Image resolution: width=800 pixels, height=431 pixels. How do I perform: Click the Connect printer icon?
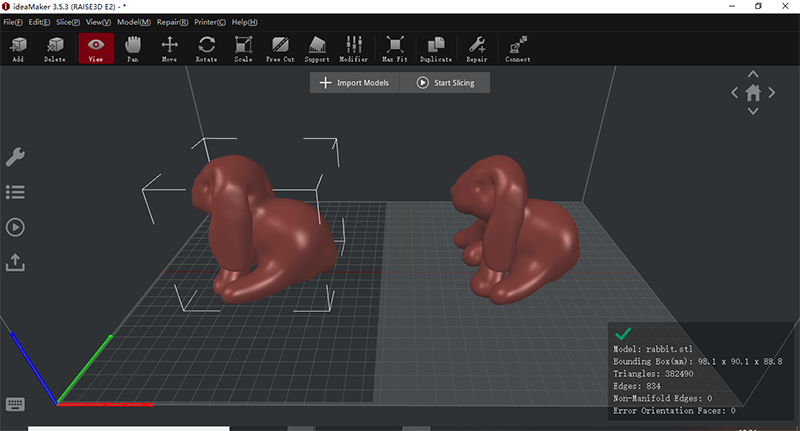pyautogui.click(x=518, y=49)
